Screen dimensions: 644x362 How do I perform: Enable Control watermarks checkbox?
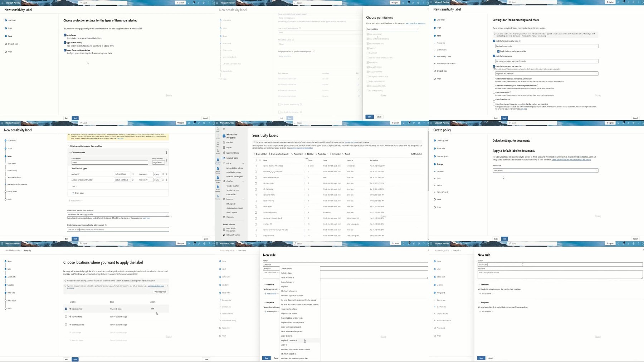click(494, 92)
